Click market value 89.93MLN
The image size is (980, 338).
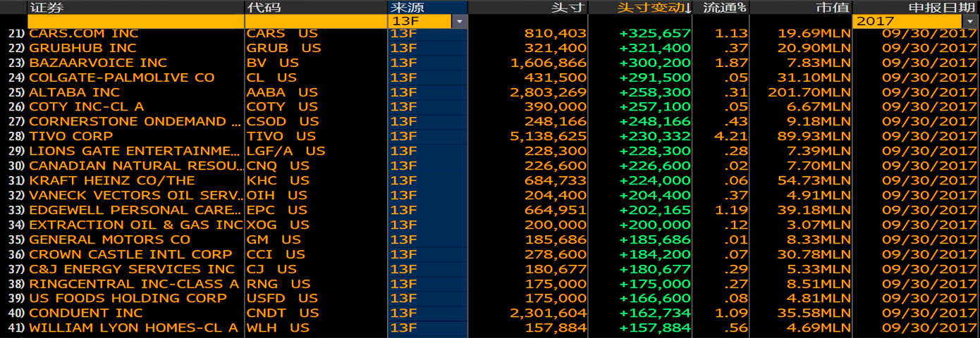tap(814, 136)
